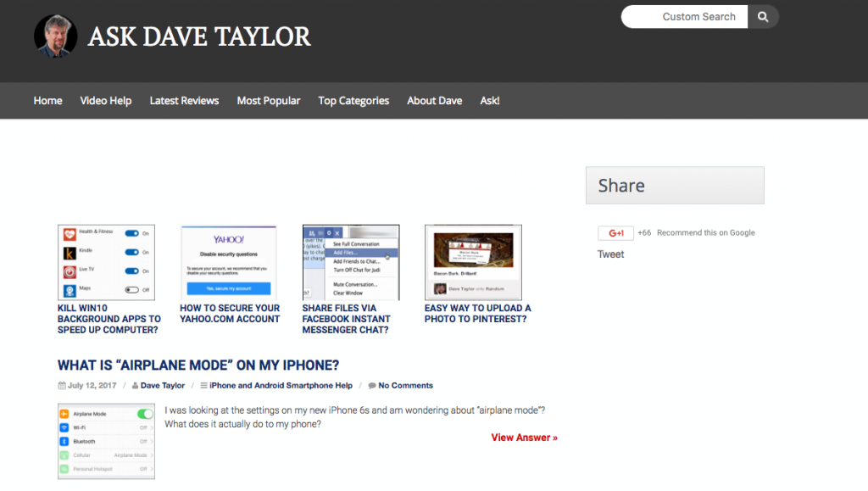
Task: Click the list icon beside the category link
Action: click(x=203, y=385)
